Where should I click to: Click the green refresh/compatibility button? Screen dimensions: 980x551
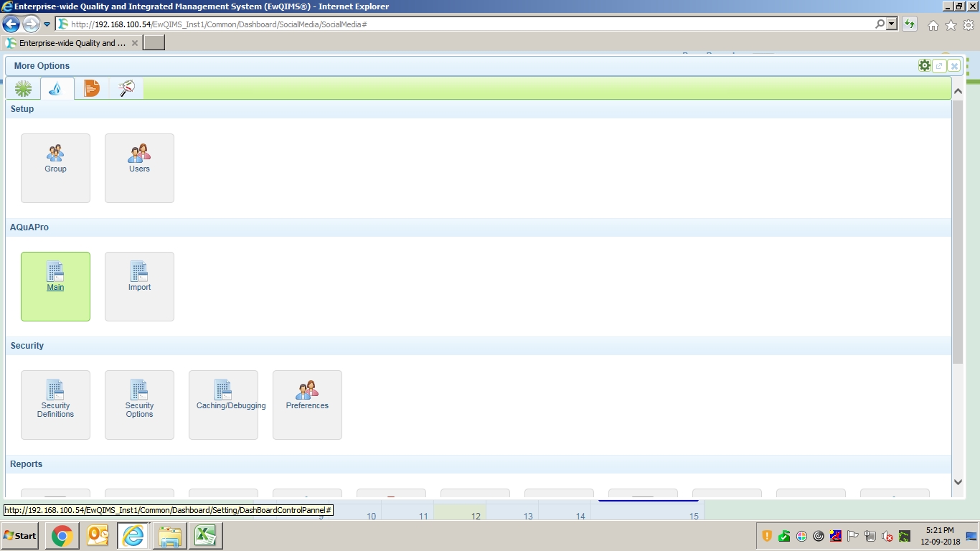click(x=910, y=24)
